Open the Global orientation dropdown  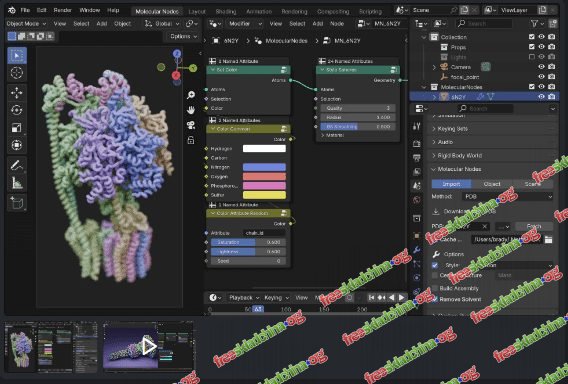tap(162, 24)
